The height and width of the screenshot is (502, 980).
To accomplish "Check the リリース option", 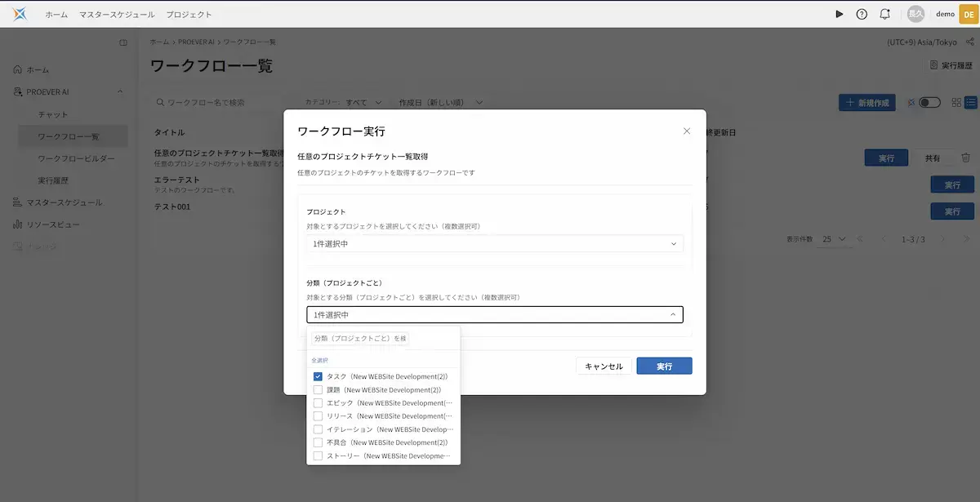I will (318, 416).
